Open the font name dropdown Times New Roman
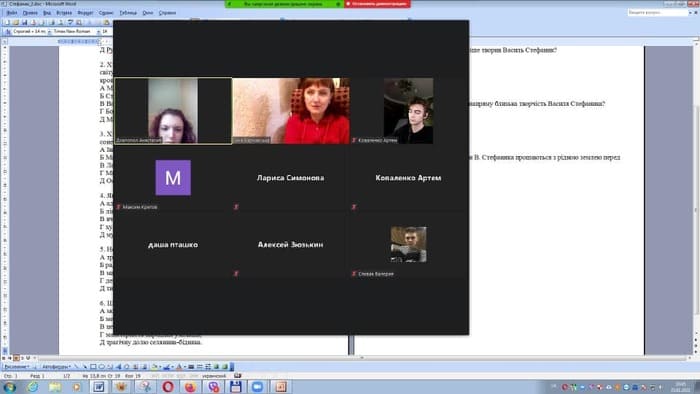The height and width of the screenshot is (394, 700). 74,32
